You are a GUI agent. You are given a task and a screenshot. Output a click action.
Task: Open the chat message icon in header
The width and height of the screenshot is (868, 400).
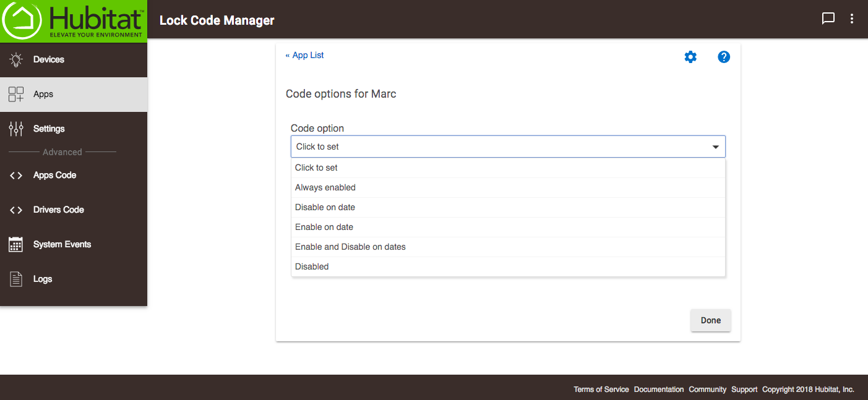coord(828,19)
